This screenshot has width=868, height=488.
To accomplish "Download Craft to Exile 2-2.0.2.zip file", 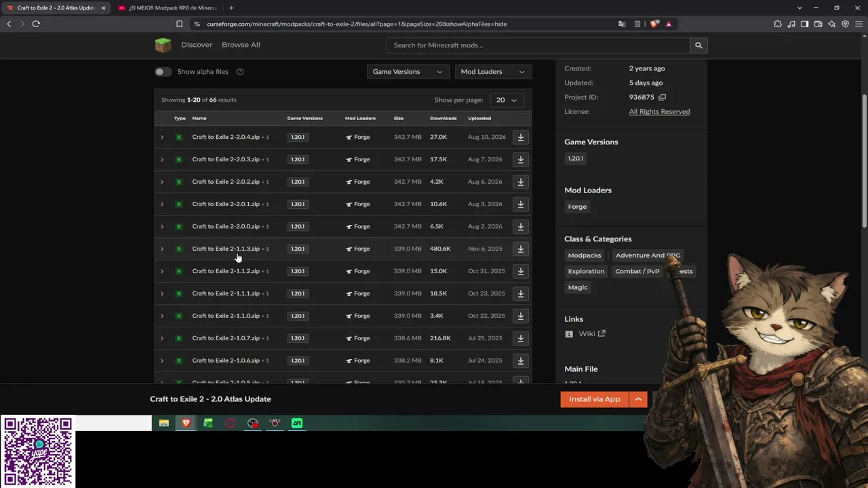I will tap(521, 182).
